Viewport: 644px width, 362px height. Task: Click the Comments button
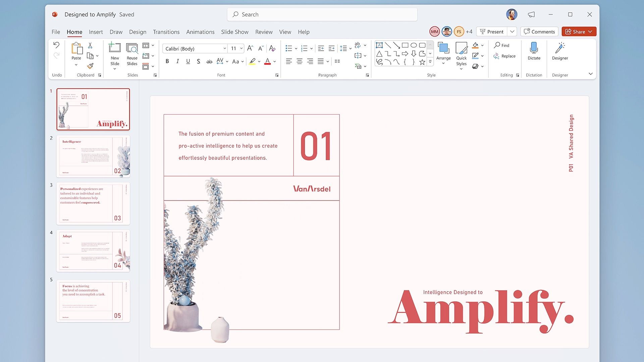click(539, 32)
